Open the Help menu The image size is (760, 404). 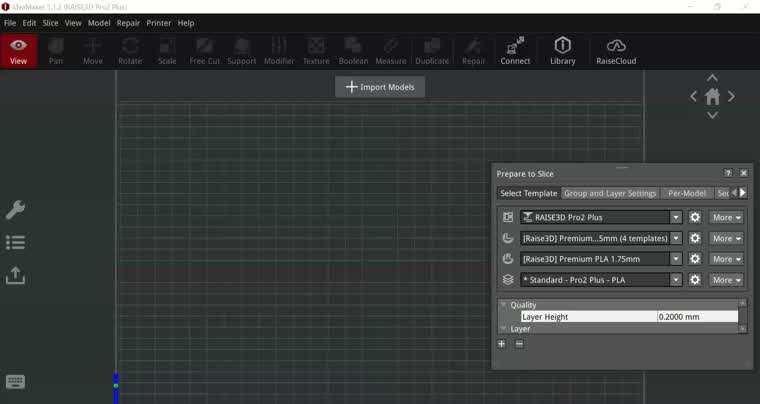coord(186,23)
